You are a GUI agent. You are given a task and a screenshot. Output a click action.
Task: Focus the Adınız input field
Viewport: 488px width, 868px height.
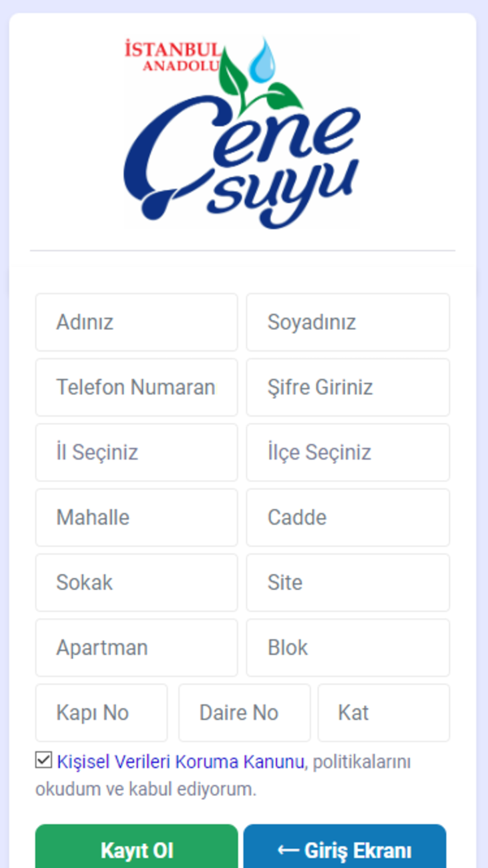(x=137, y=322)
